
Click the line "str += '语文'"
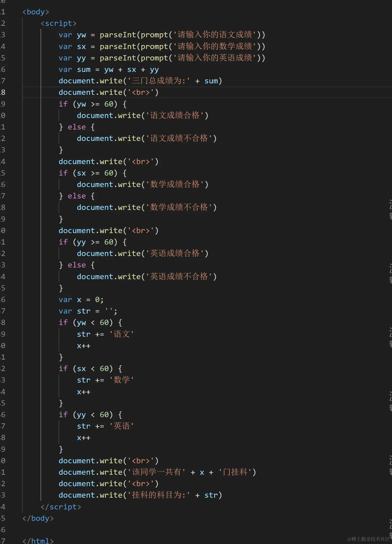pyautogui.click(x=105, y=334)
